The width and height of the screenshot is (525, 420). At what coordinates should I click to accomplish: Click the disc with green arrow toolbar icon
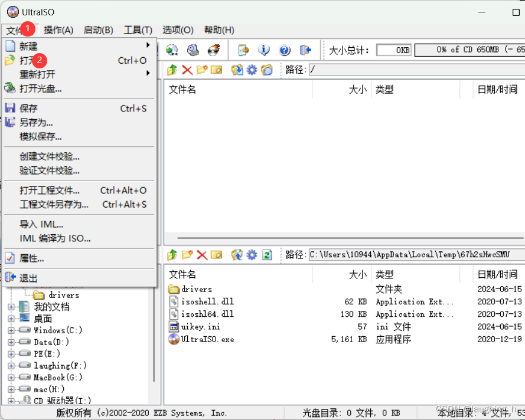tap(172, 50)
